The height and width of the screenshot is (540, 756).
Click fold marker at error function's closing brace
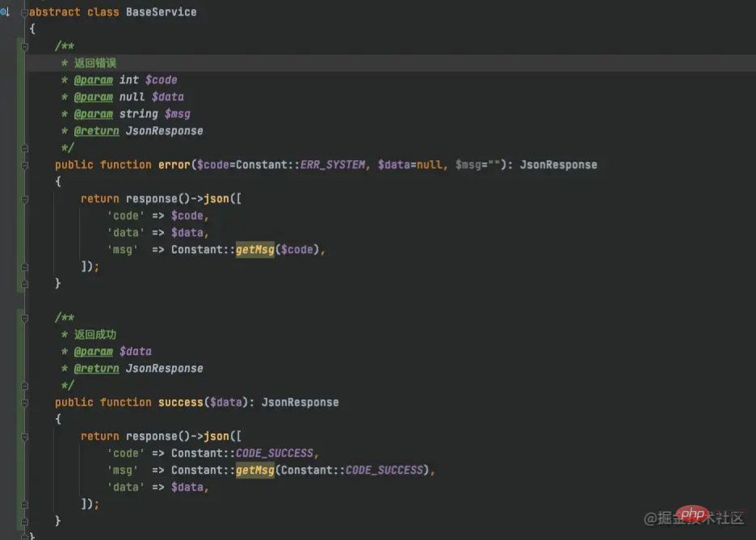click(x=24, y=285)
